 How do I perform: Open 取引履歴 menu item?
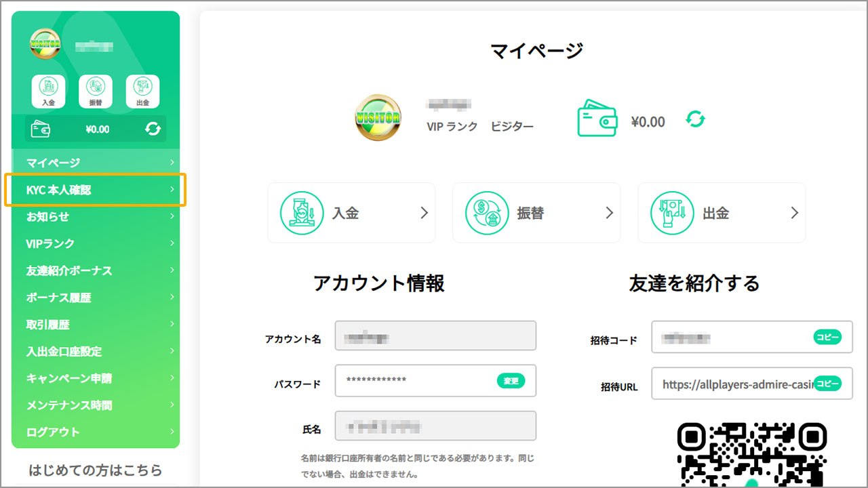click(x=96, y=325)
